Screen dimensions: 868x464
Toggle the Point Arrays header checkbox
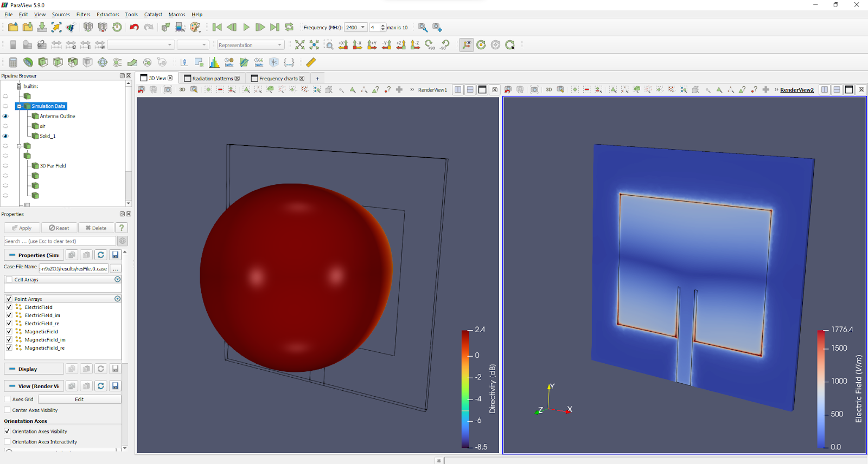pos(9,299)
